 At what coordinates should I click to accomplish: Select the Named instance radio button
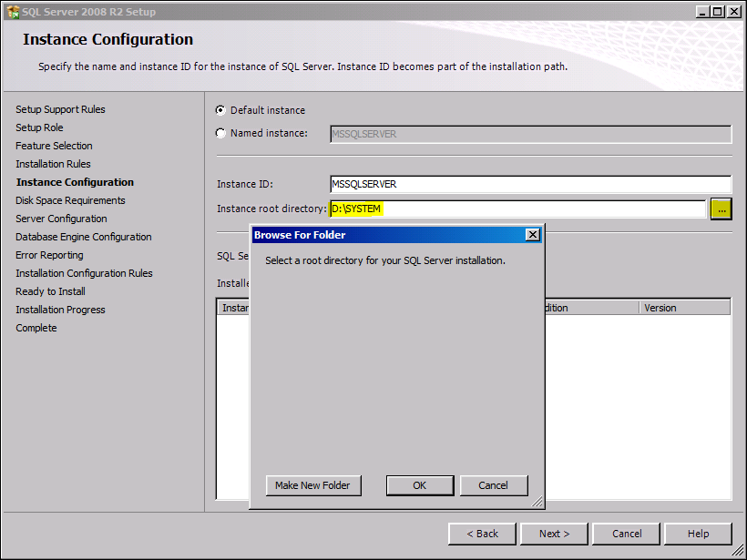pyautogui.click(x=220, y=133)
